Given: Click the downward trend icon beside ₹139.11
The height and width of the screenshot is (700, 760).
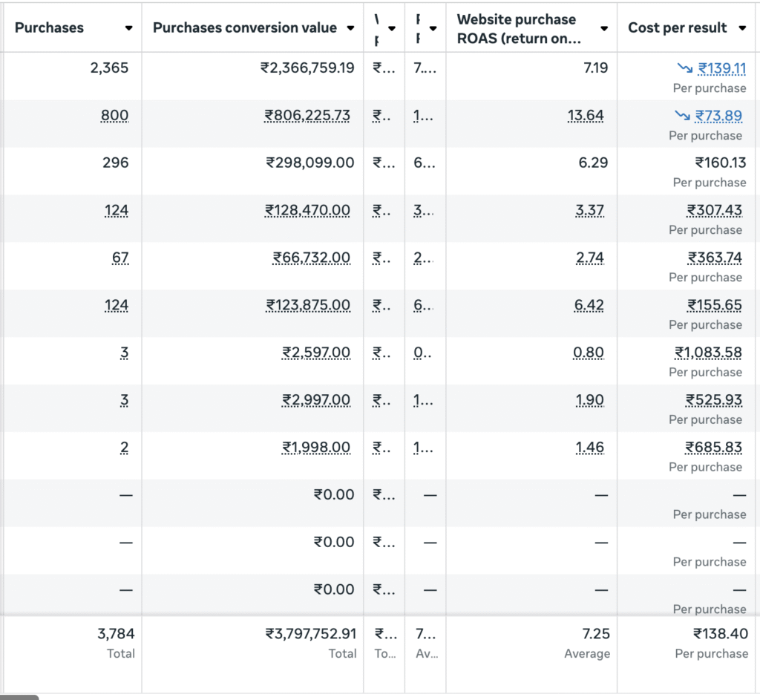Looking at the screenshot, I should click(684, 68).
